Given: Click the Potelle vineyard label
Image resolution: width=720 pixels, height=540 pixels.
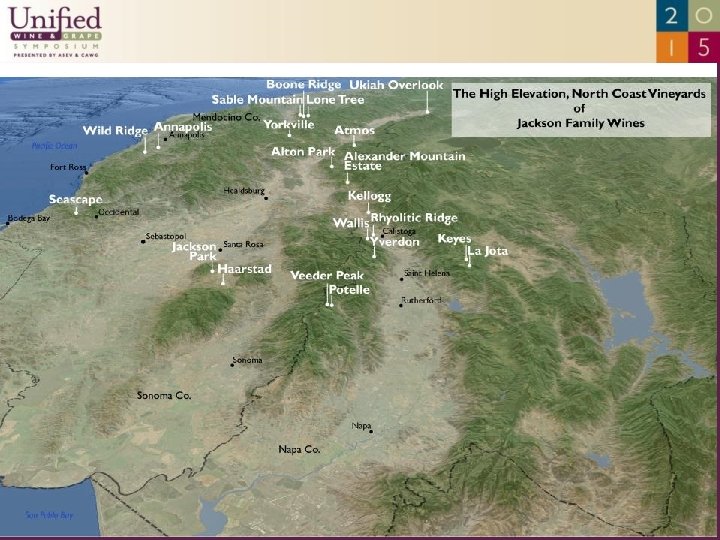Looking at the screenshot, I should click(349, 290).
